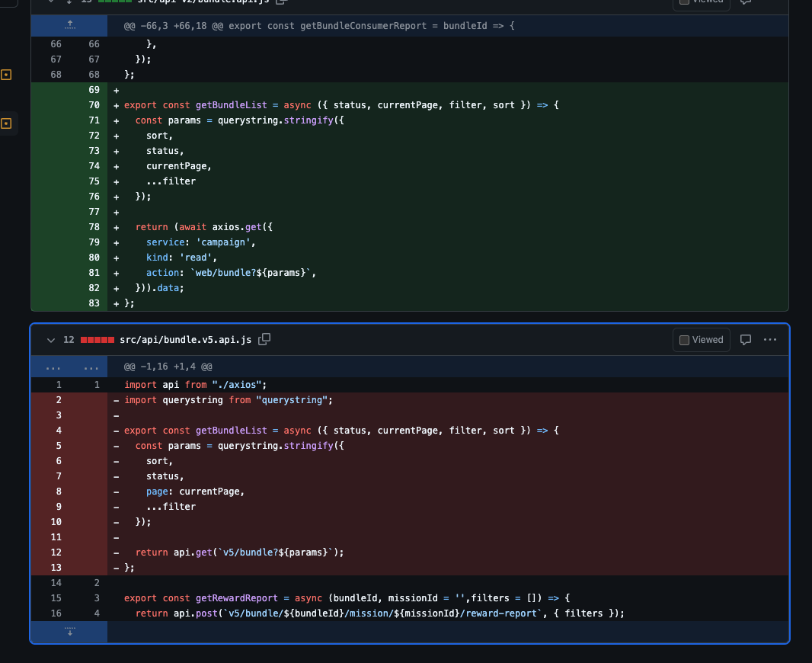
Task: Expand hidden lines above line 66
Action: (69, 26)
